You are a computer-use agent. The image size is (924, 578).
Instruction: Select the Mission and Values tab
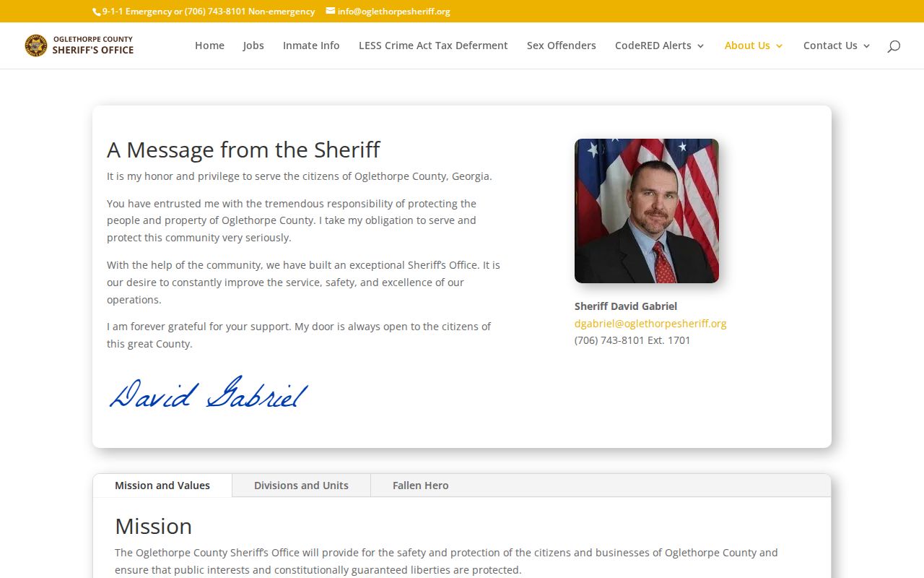(x=162, y=486)
